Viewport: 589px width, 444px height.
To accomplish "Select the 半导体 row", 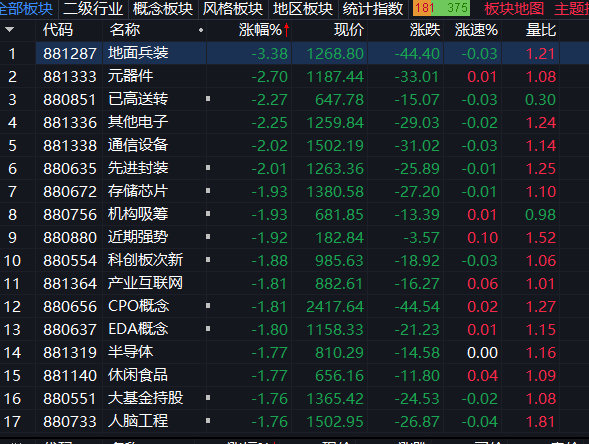I will coord(294,352).
